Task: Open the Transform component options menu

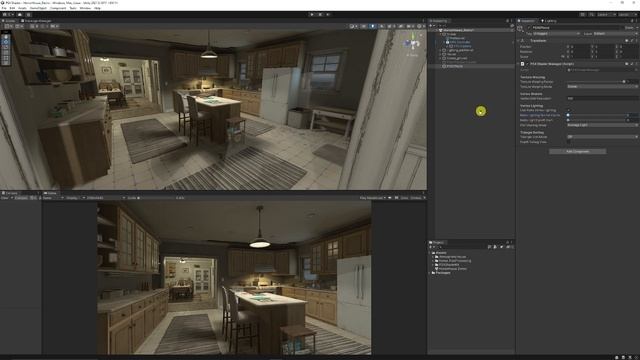Action: point(636,41)
